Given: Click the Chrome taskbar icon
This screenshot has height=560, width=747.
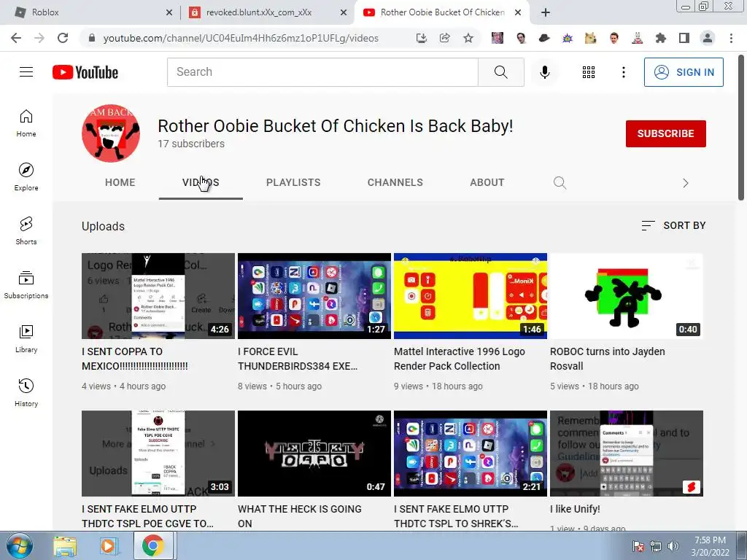Looking at the screenshot, I should [152, 546].
